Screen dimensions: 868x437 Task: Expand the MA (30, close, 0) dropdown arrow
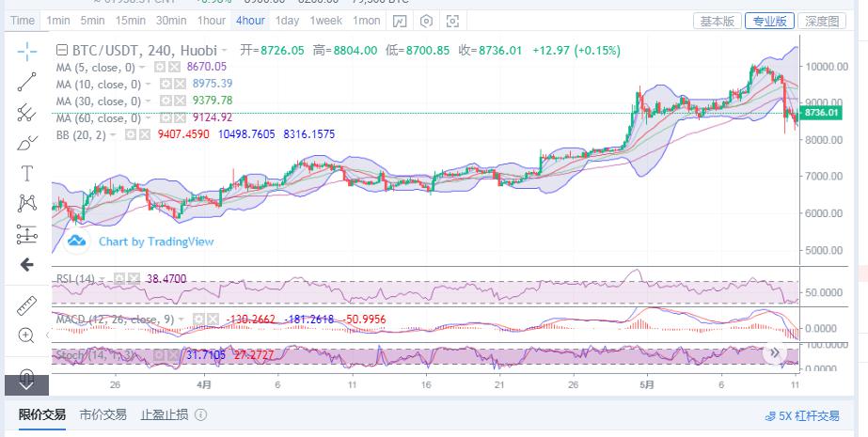coord(149,101)
